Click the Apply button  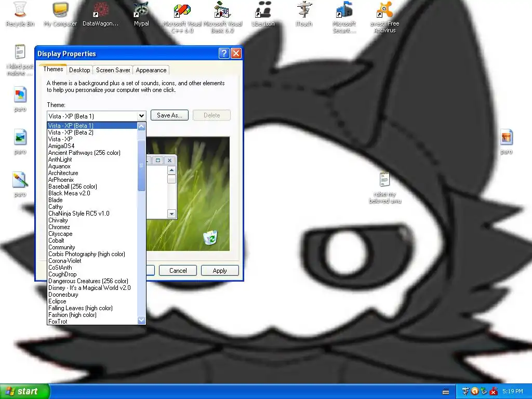[x=220, y=270]
